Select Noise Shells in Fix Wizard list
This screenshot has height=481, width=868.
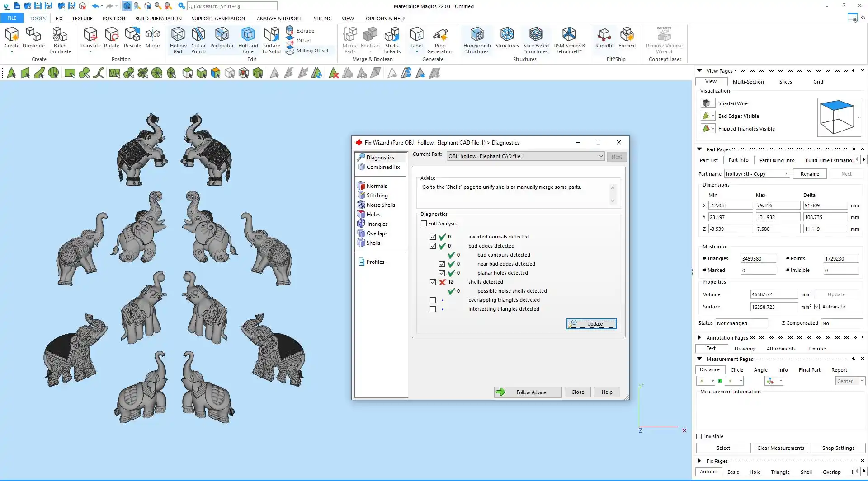pyautogui.click(x=380, y=205)
